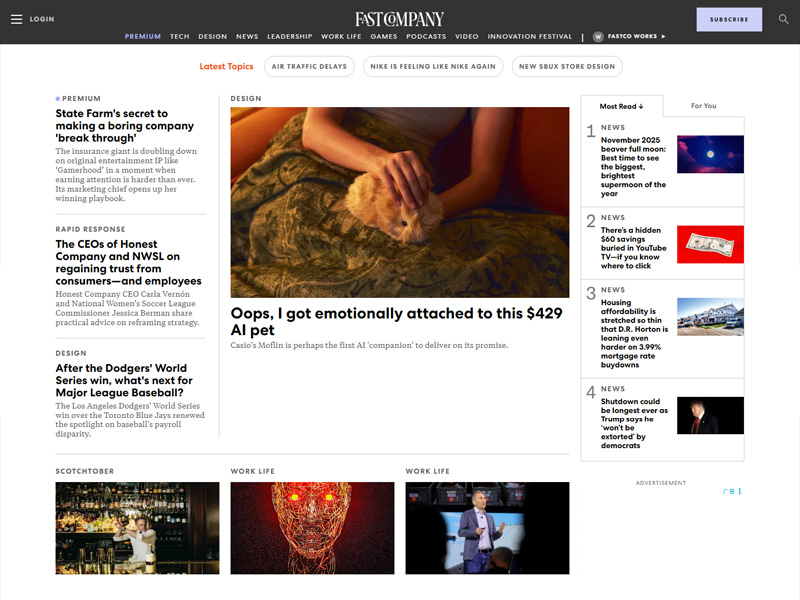The width and height of the screenshot is (800, 600).
Task: Open the Fastco Works dropdown arrow
Action: tap(664, 36)
